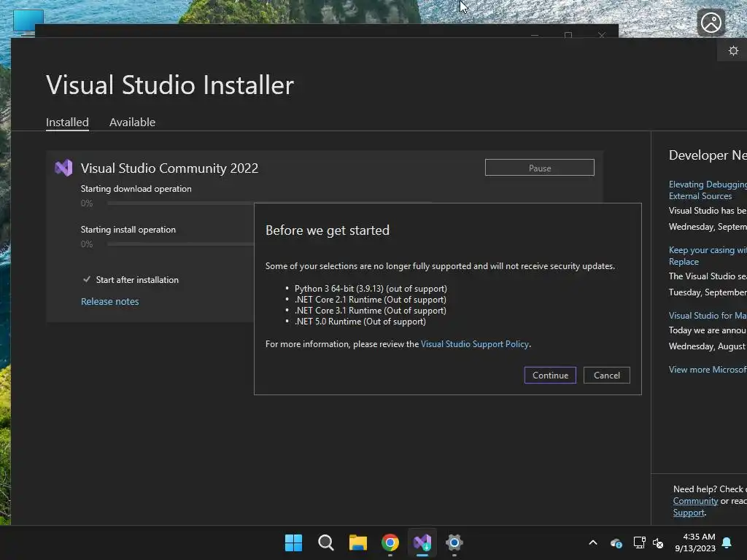
Task: Open the Visual Studio for Mac news link
Action: coord(708,316)
